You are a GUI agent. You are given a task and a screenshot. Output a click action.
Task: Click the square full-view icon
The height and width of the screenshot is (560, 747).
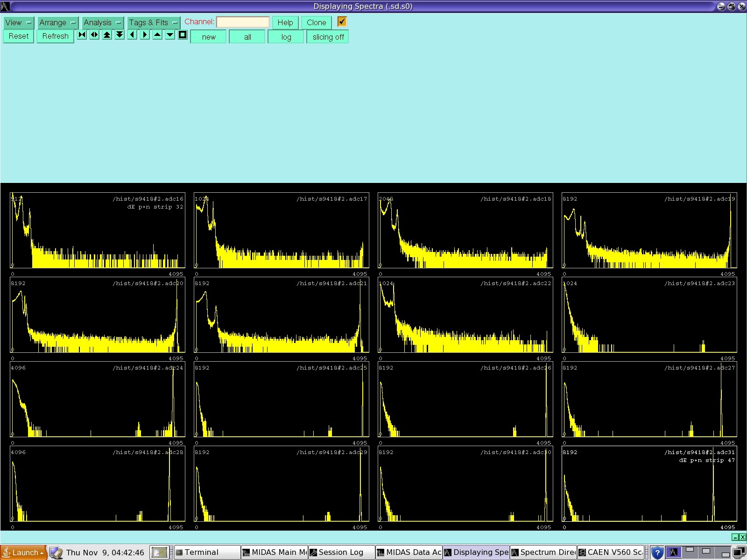click(183, 35)
